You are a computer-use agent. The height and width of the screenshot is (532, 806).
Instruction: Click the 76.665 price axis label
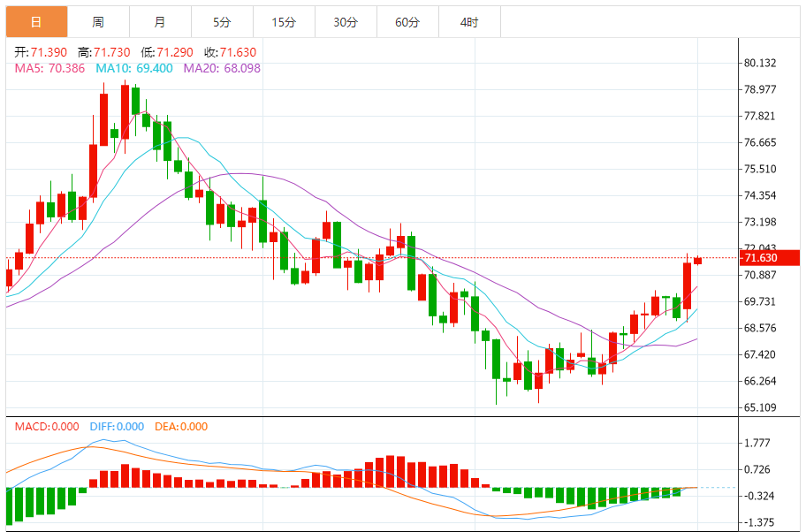[x=760, y=142]
